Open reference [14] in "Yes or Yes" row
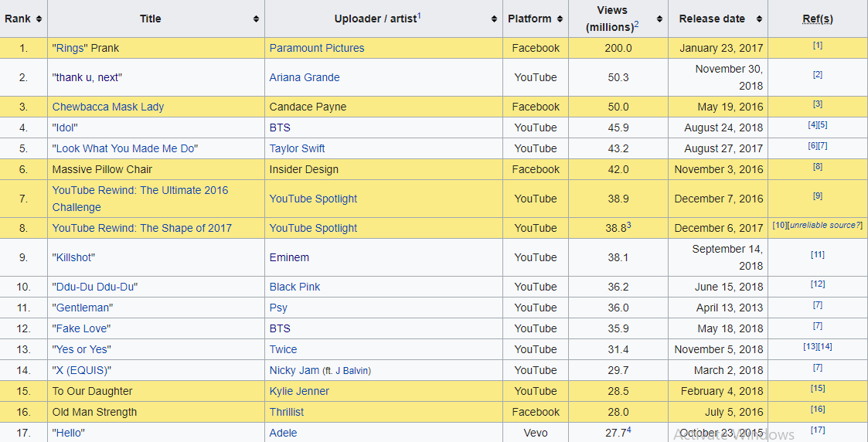Screen dimensions: 868x442 pyautogui.click(x=825, y=347)
